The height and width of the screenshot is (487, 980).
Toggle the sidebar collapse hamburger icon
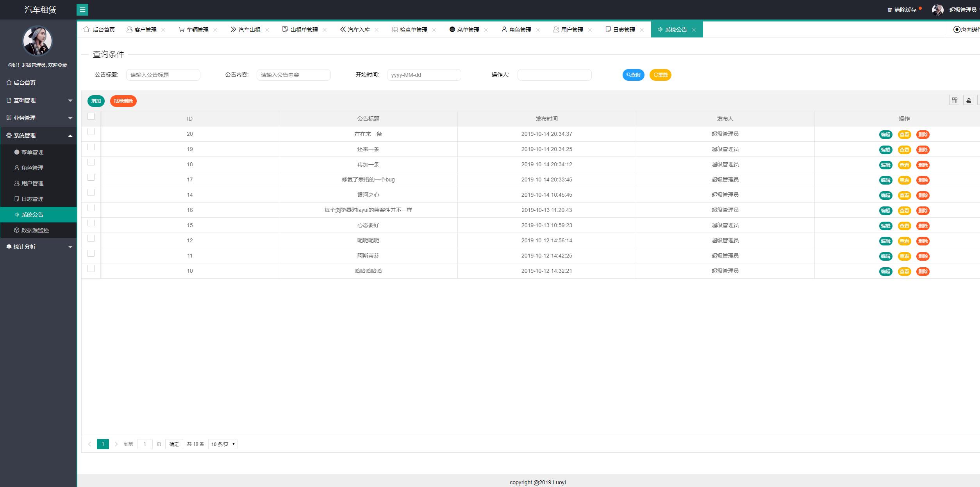pyautogui.click(x=82, y=10)
